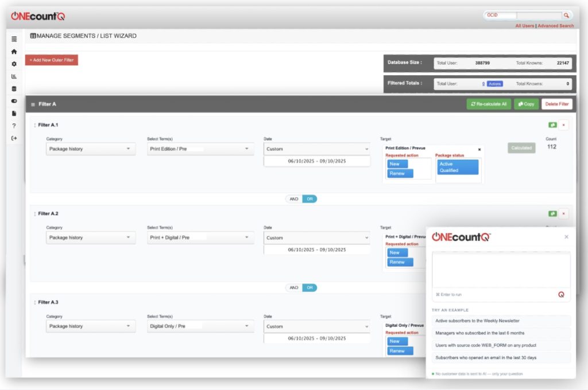The image size is (588, 390).
Task: Switch to AND between Filter A.2 and A.3
Action: click(x=292, y=287)
